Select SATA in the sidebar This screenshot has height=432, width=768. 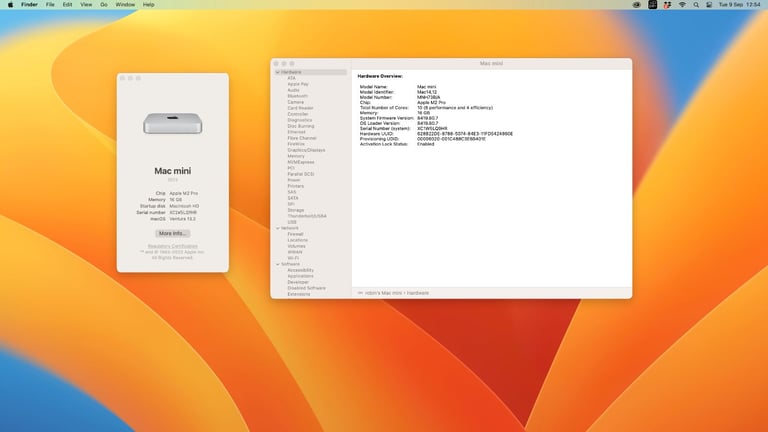pyautogui.click(x=293, y=198)
